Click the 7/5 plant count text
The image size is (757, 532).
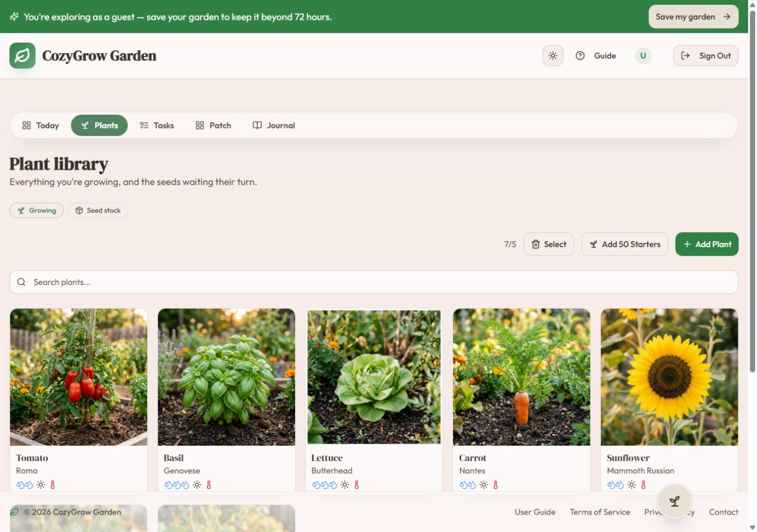[x=510, y=244]
